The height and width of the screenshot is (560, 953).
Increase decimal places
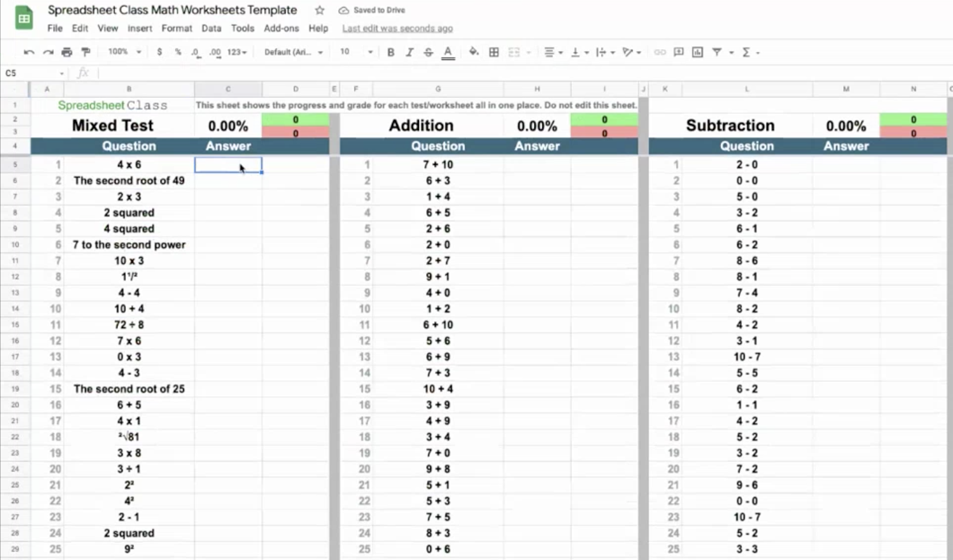click(215, 52)
